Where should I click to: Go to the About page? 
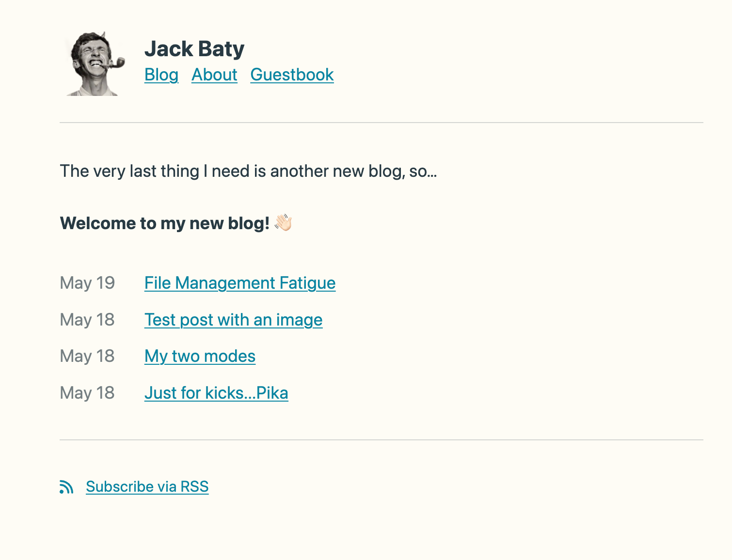pos(214,75)
